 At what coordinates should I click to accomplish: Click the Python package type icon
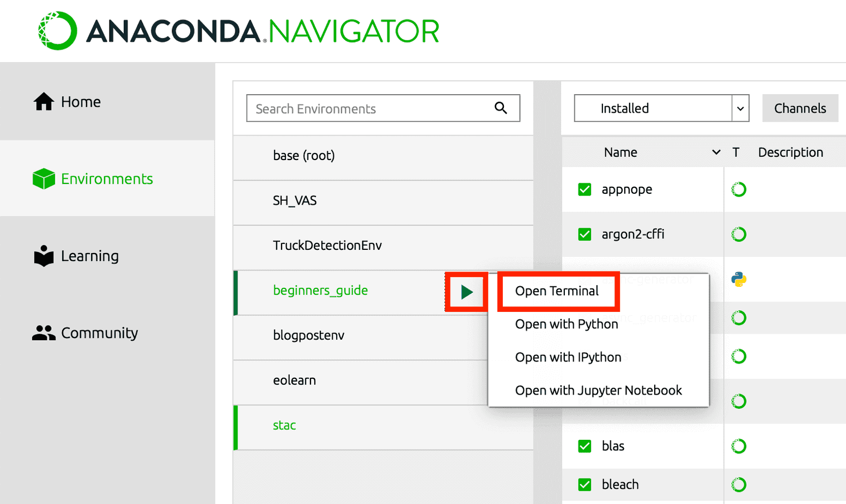(739, 279)
